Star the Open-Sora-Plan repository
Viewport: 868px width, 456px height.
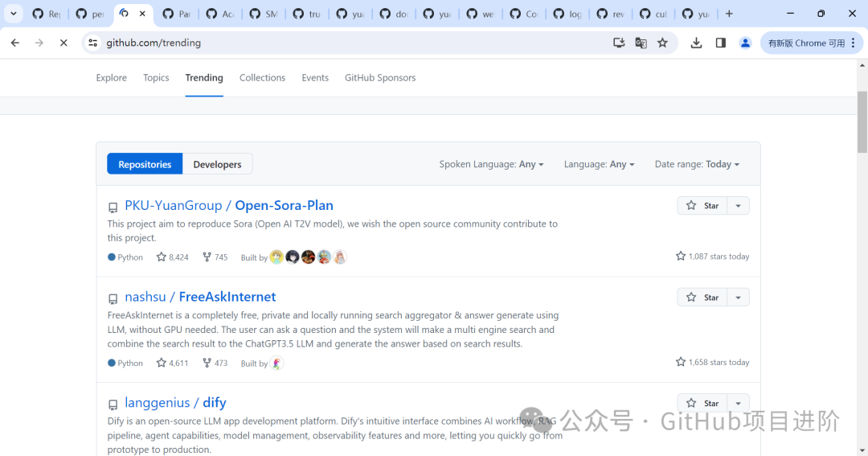coord(702,206)
